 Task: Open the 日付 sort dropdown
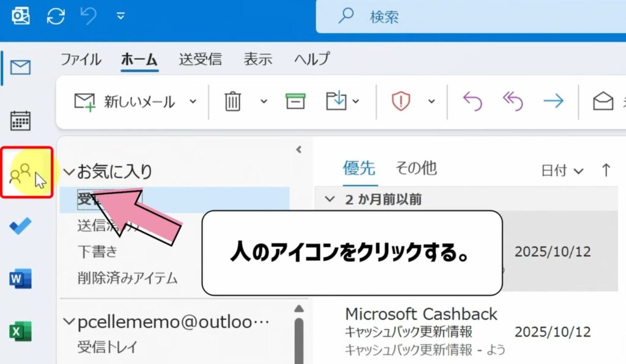[562, 170]
